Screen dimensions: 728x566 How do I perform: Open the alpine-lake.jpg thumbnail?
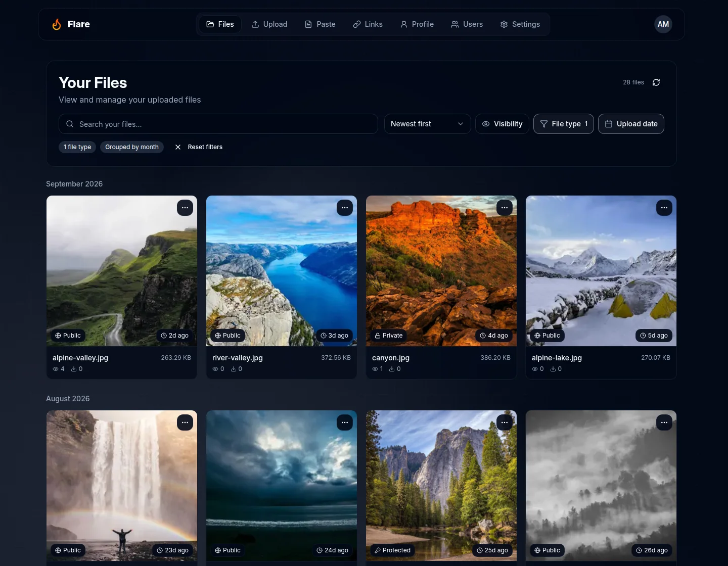coord(601,271)
